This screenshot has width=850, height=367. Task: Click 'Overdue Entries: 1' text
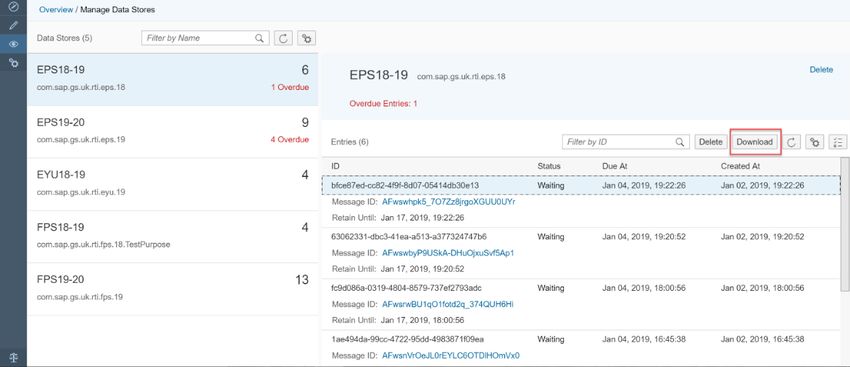coord(383,104)
